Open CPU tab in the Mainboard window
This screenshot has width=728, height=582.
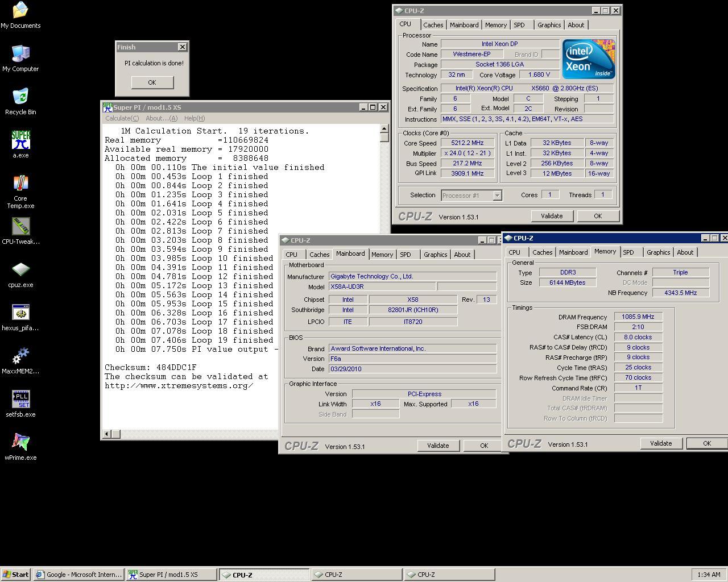[292, 255]
